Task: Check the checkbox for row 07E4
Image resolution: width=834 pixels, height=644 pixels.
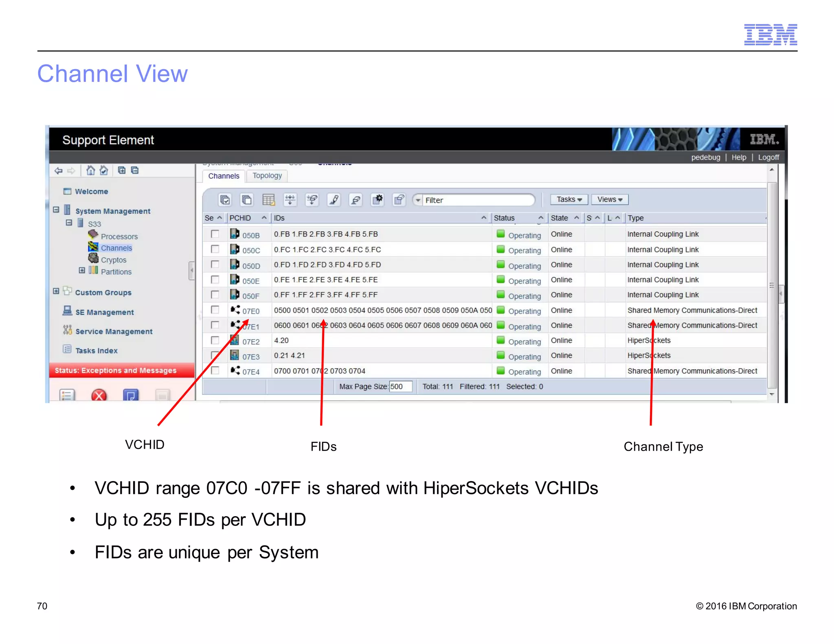Action: click(215, 370)
